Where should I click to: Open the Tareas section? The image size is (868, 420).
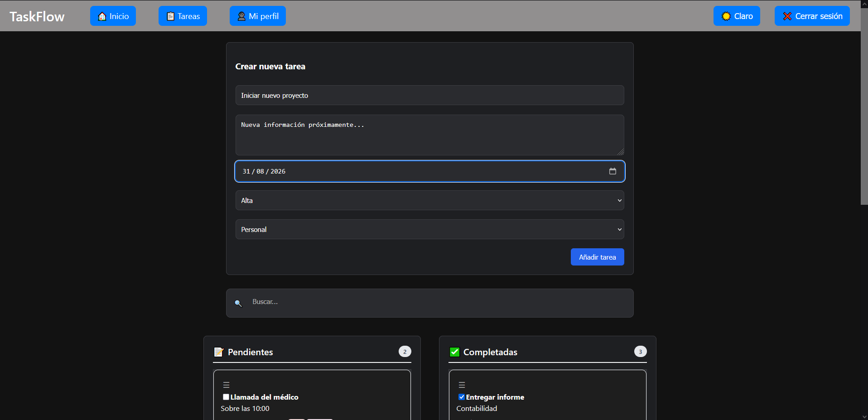[183, 16]
